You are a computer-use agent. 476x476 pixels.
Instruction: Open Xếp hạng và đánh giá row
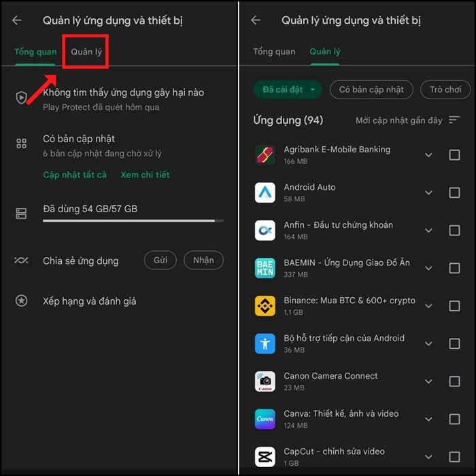89,301
